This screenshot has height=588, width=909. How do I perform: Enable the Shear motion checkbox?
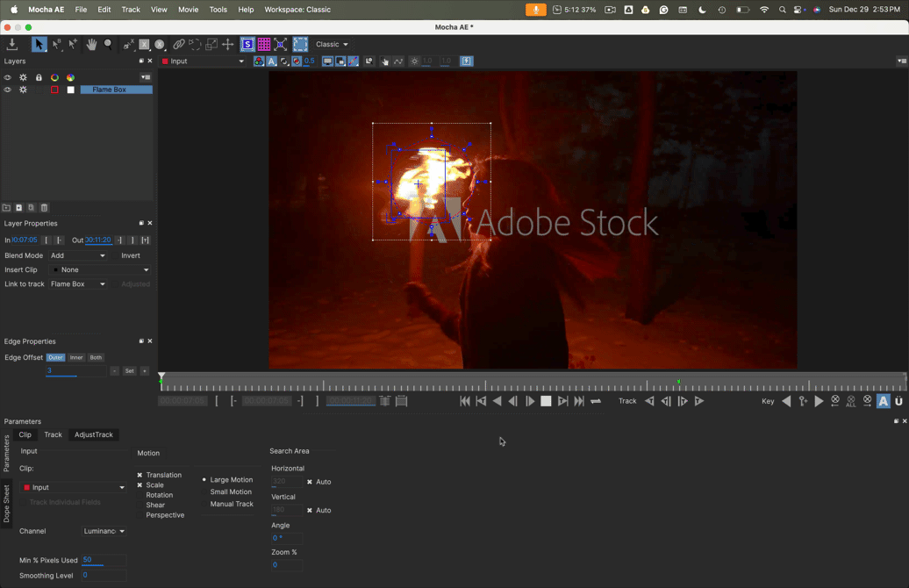pos(140,506)
